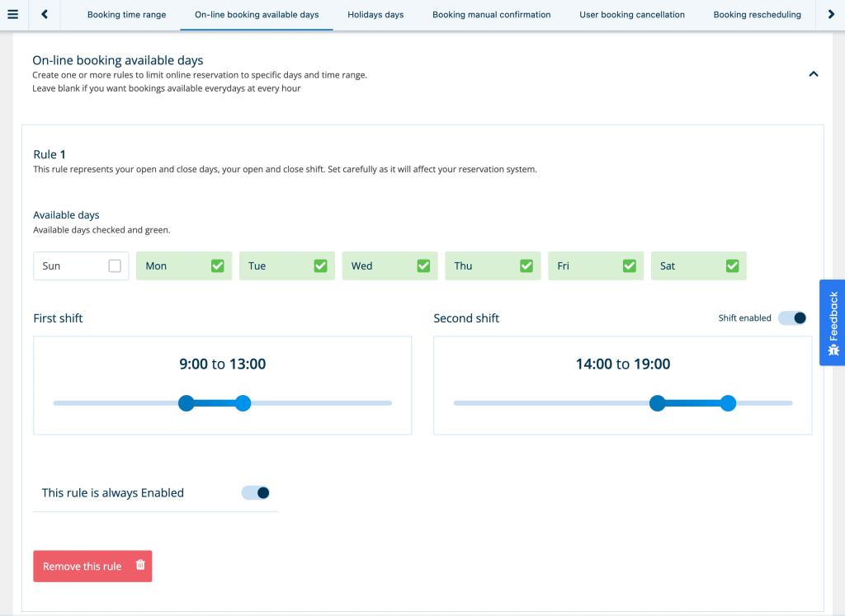This screenshot has height=616, width=845.
Task: Uncheck the Mon day checkbox
Action: point(218,266)
